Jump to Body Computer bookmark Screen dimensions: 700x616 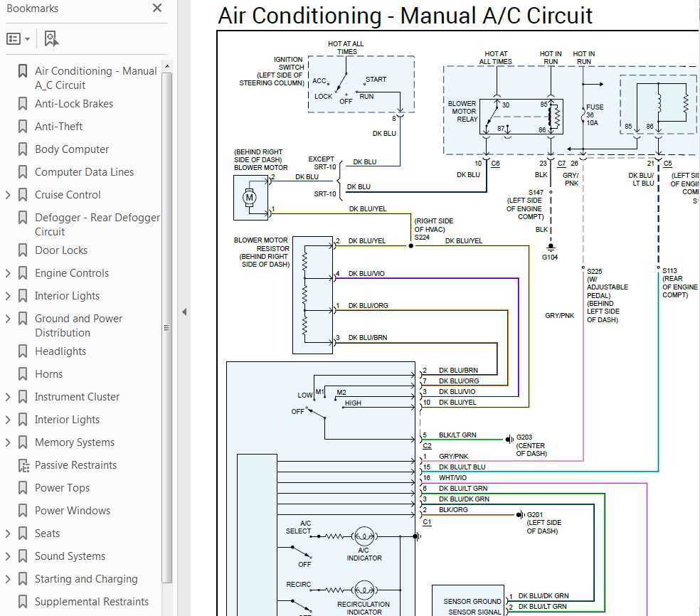[72, 149]
